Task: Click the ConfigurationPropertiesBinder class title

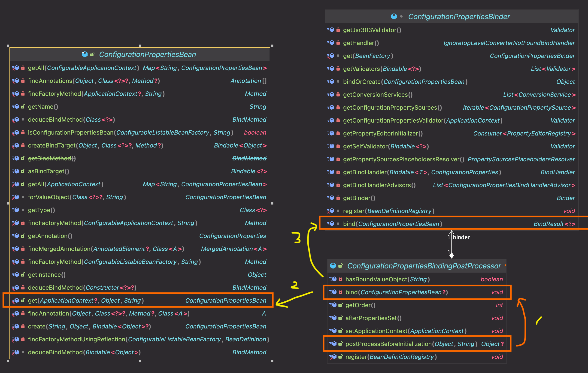Action: pyautogui.click(x=459, y=16)
